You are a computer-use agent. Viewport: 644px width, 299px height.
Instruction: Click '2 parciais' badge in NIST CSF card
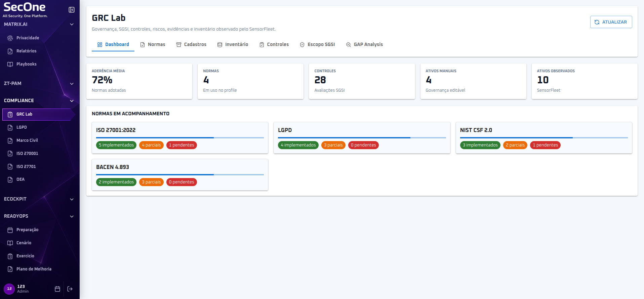point(515,145)
